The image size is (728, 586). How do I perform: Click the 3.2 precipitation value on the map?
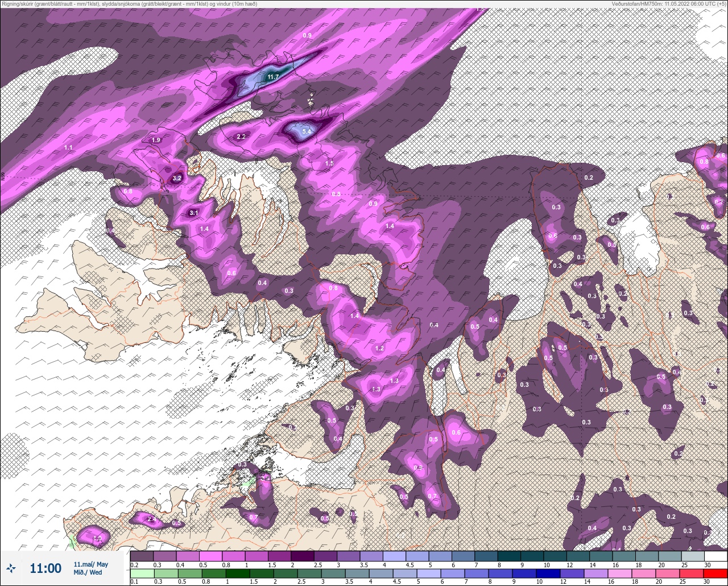[x=177, y=178]
